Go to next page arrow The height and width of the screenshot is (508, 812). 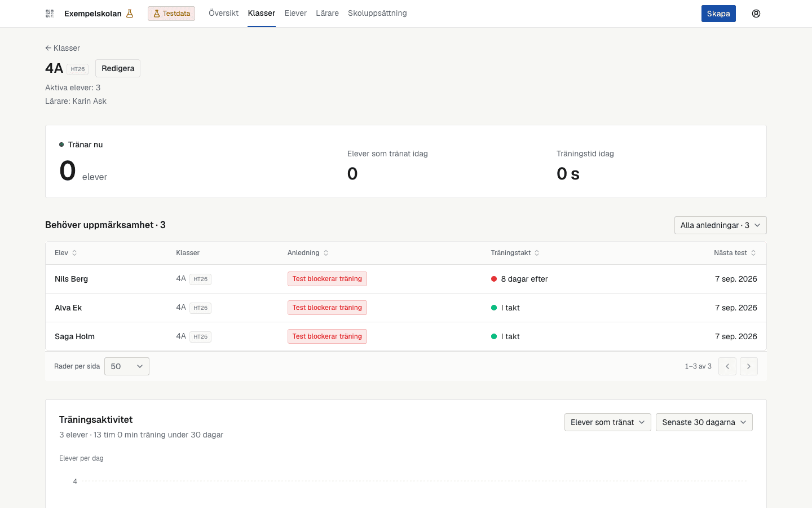[749, 366]
